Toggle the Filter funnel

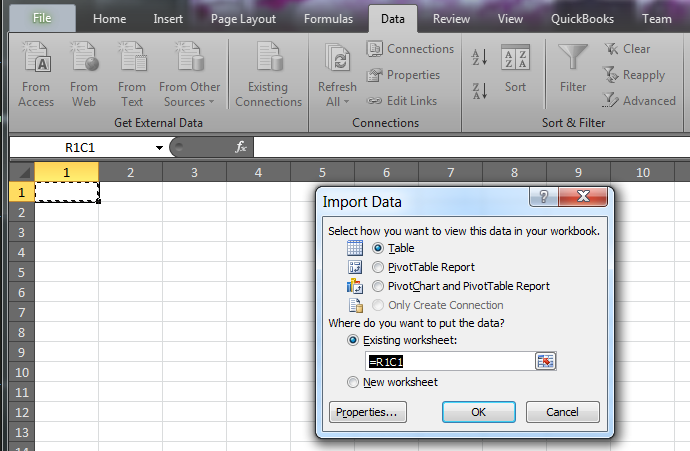(573, 68)
